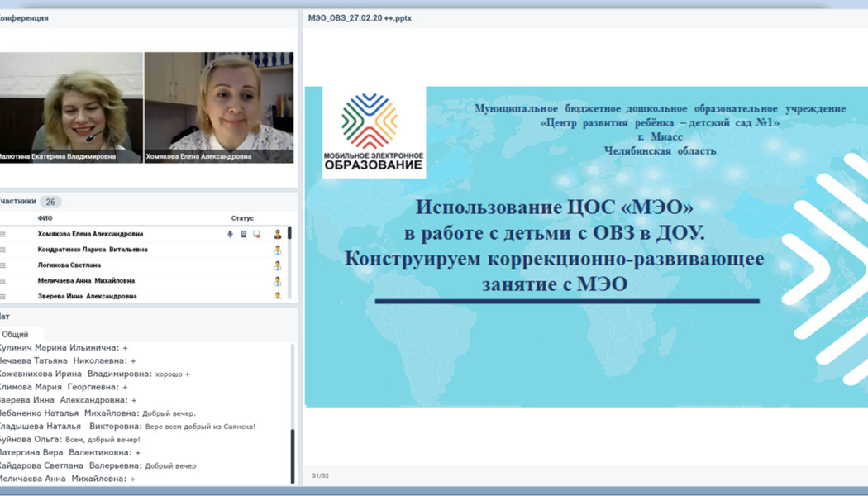The image size is (868, 496).
Task: Click the Участники panel header
Action: click(17, 202)
